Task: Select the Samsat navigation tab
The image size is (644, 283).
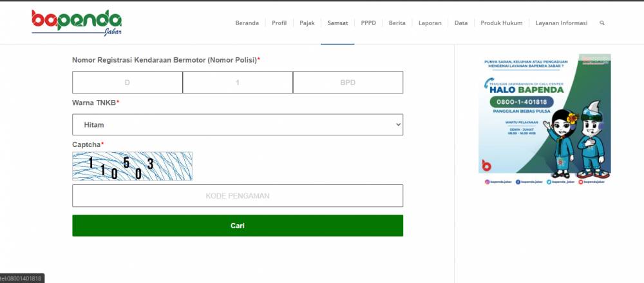Action: pos(337,23)
